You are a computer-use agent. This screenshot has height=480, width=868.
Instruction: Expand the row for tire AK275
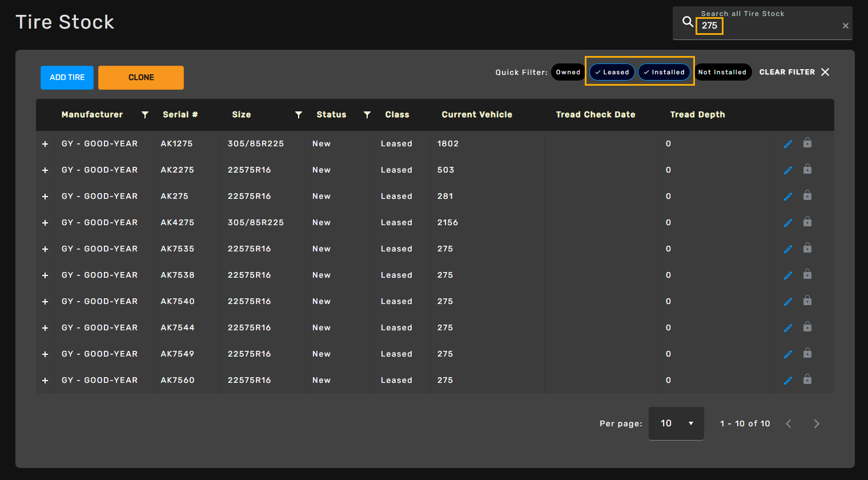[45, 197]
